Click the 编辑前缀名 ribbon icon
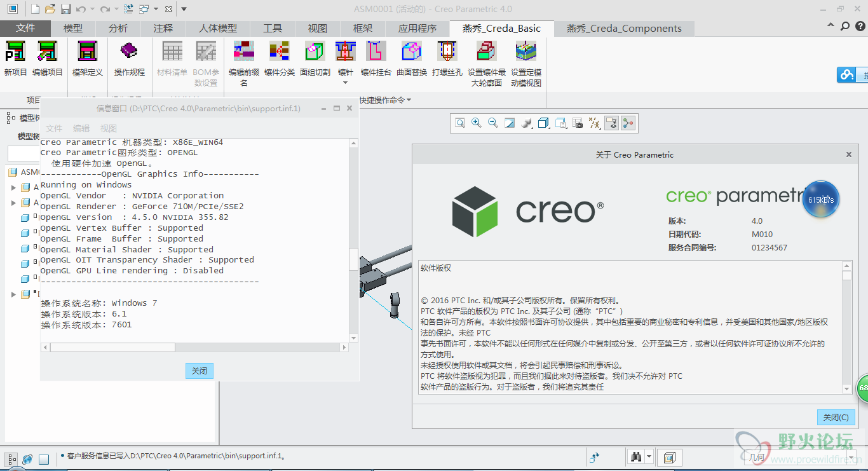Image resolution: width=868 pixels, height=471 pixels. (244, 51)
